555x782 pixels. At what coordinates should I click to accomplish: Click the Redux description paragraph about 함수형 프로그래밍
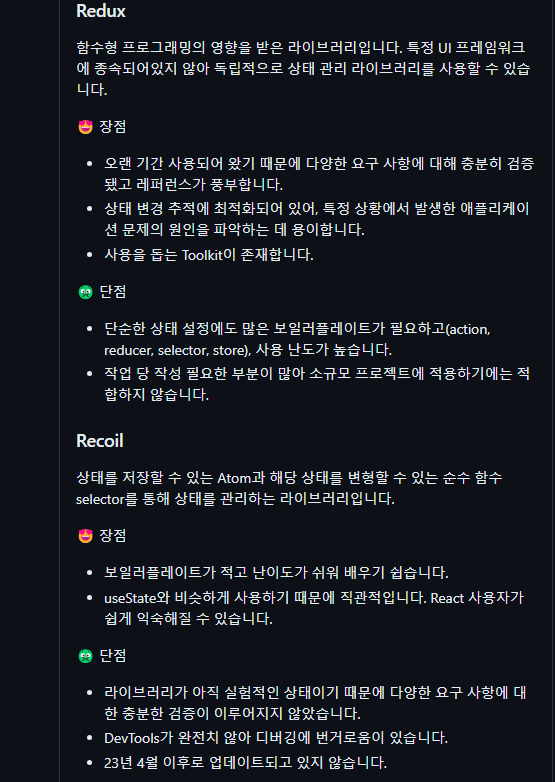pos(303,68)
